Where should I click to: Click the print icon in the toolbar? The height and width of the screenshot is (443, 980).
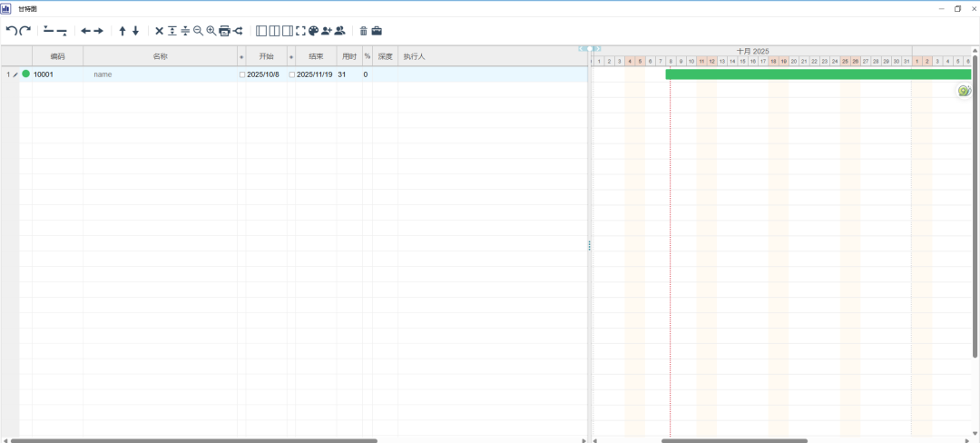pos(224,31)
